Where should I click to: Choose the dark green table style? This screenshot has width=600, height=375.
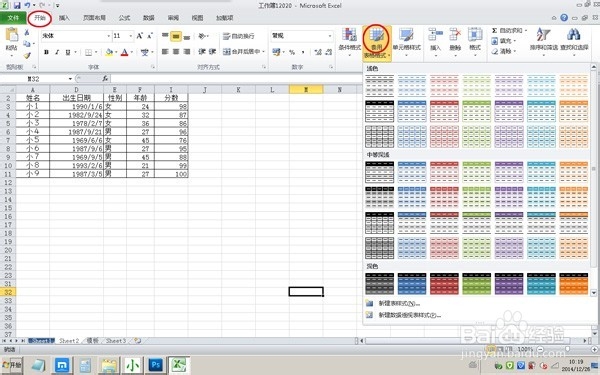476,284
